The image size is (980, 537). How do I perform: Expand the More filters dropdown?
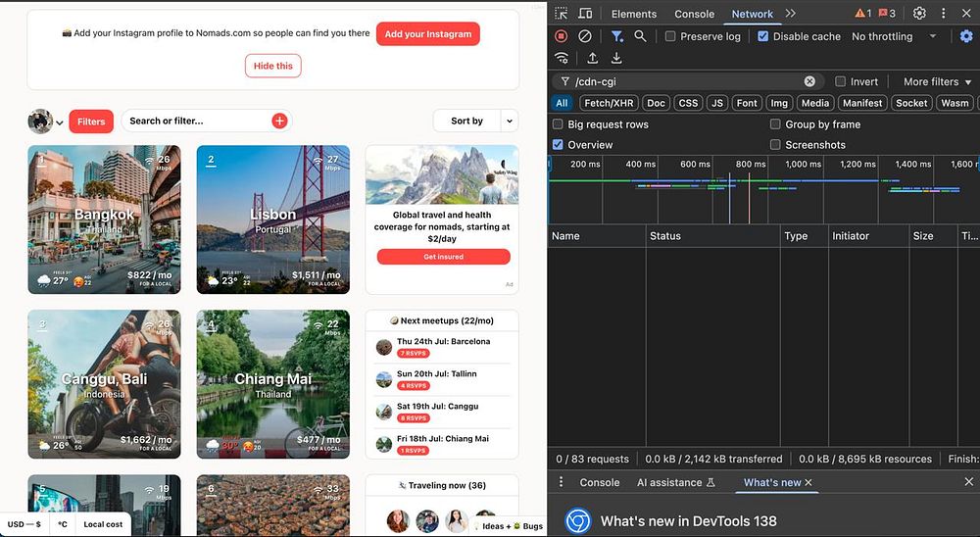[x=937, y=82]
